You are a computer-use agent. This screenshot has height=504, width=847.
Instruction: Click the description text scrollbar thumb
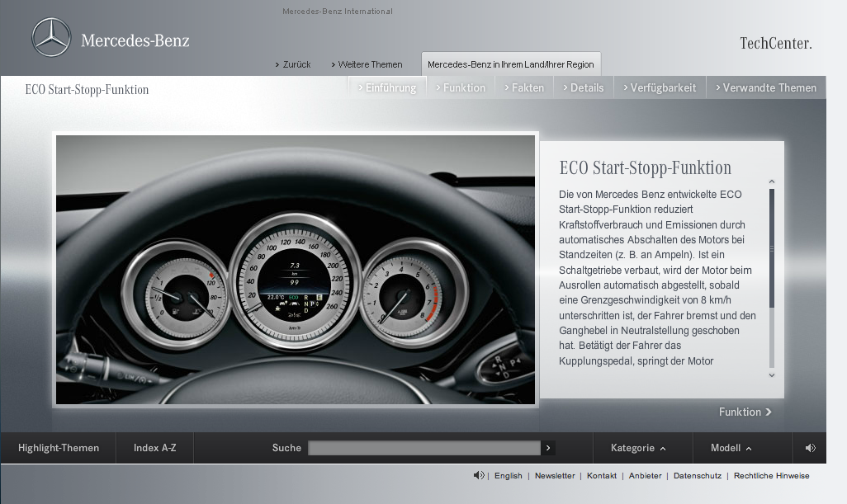[772, 248]
